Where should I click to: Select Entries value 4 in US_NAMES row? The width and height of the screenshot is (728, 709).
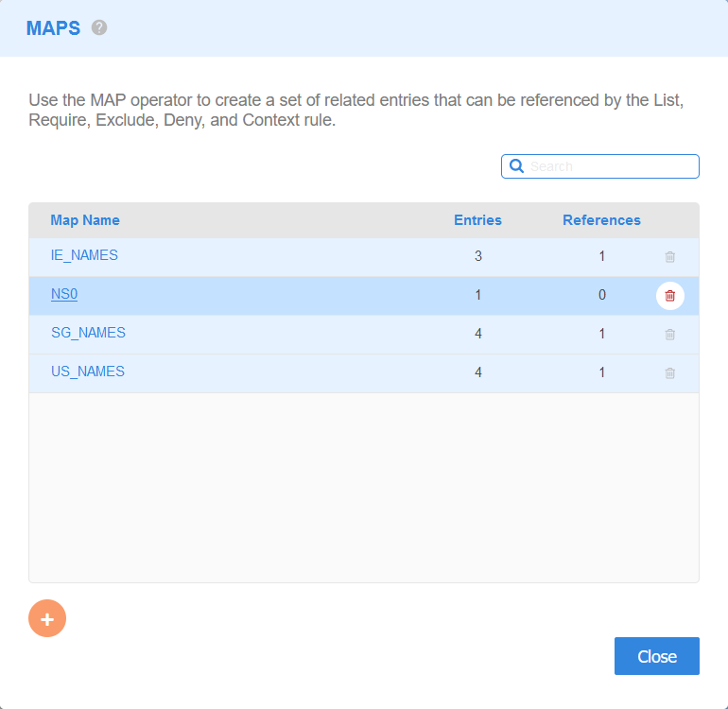point(478,372)
